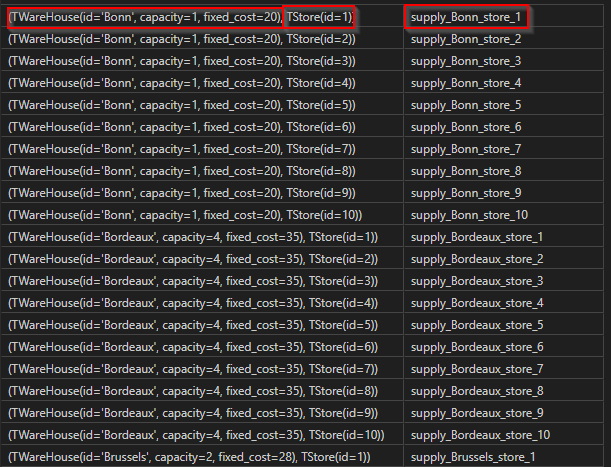
Task: Click the supply_Bordeaux_store_8 cell
Action: point(503,391)
